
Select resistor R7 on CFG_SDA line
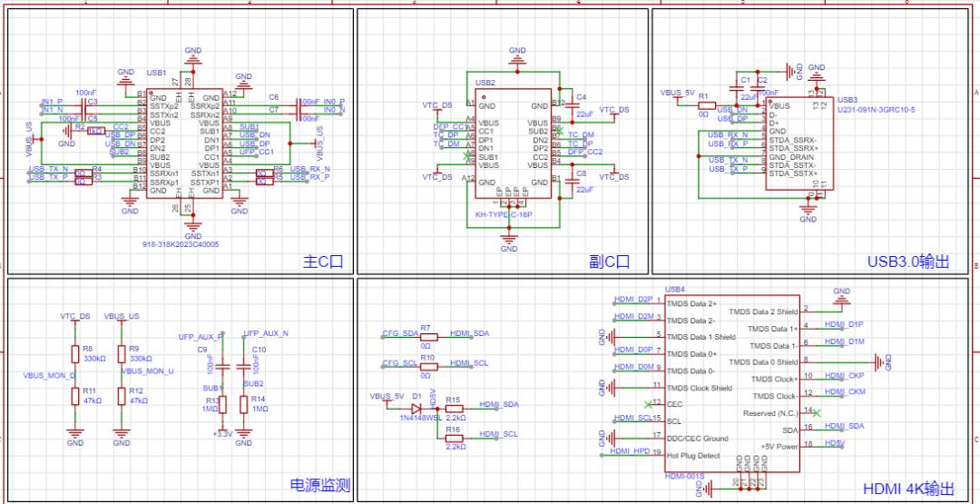[x=426, y=336]
